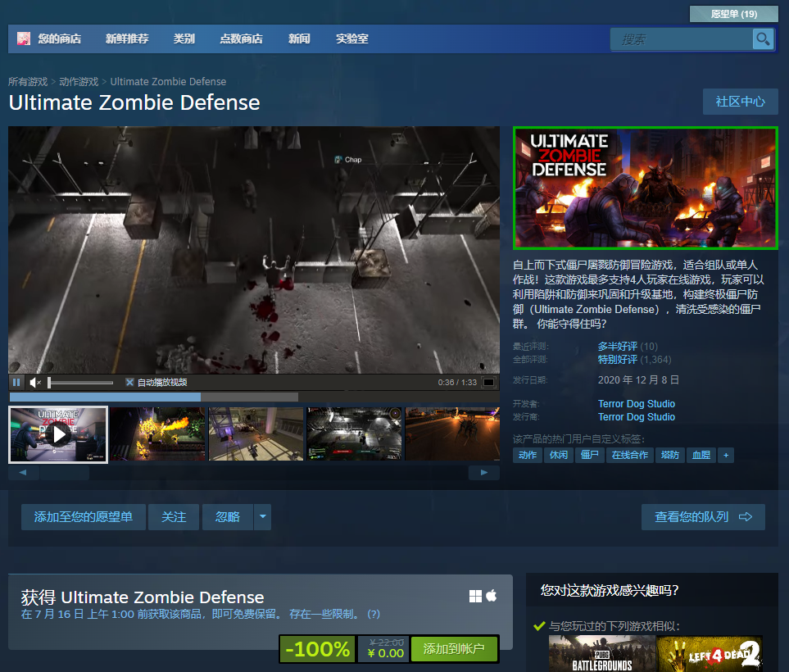Open the spider monster screenshot thumbnail
The image size is (789, 672).
pos(452,434)
